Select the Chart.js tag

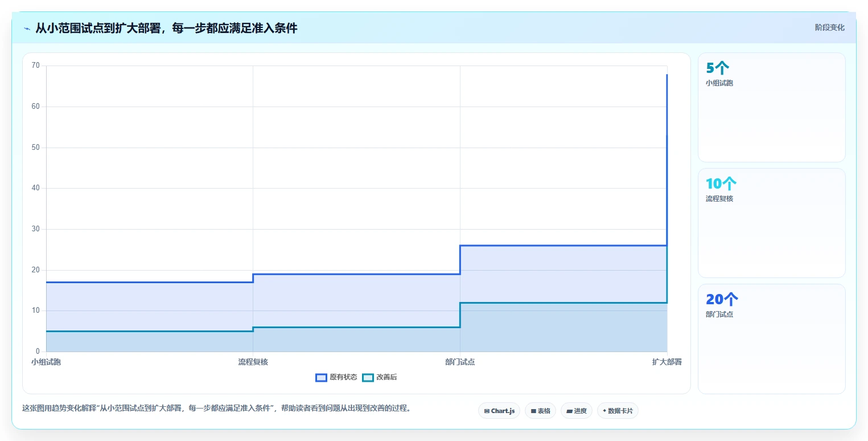point(499,411)
